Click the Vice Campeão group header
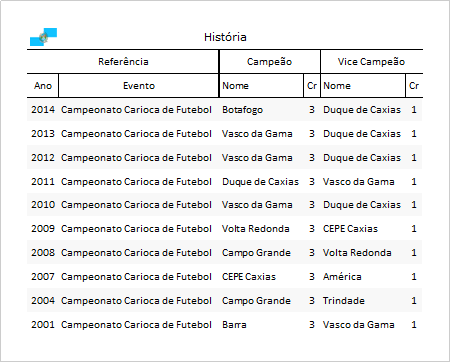Screen dimensions: 451x363 click(371, 62)
